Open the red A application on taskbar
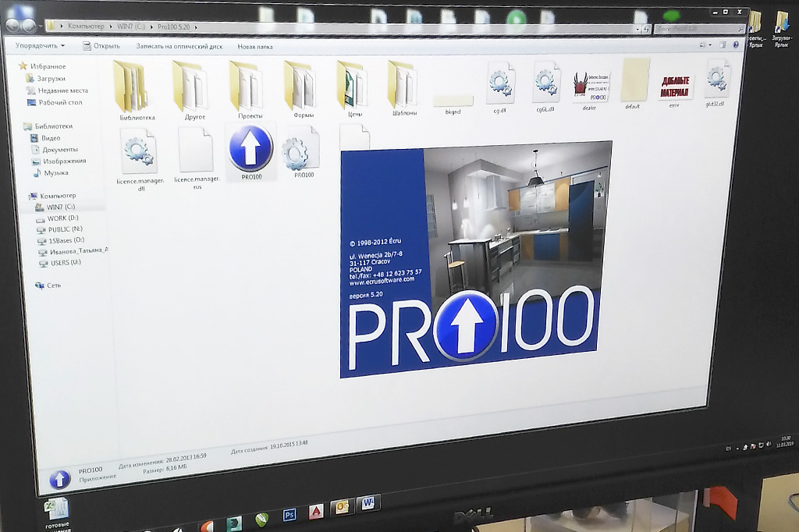This screenshot has width=799, height=532. click(316, 512)
